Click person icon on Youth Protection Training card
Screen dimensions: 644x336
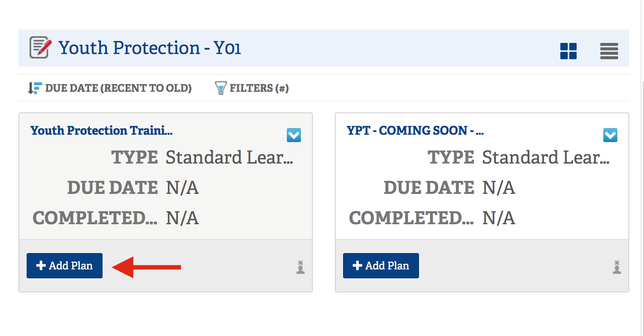(300, 267)
